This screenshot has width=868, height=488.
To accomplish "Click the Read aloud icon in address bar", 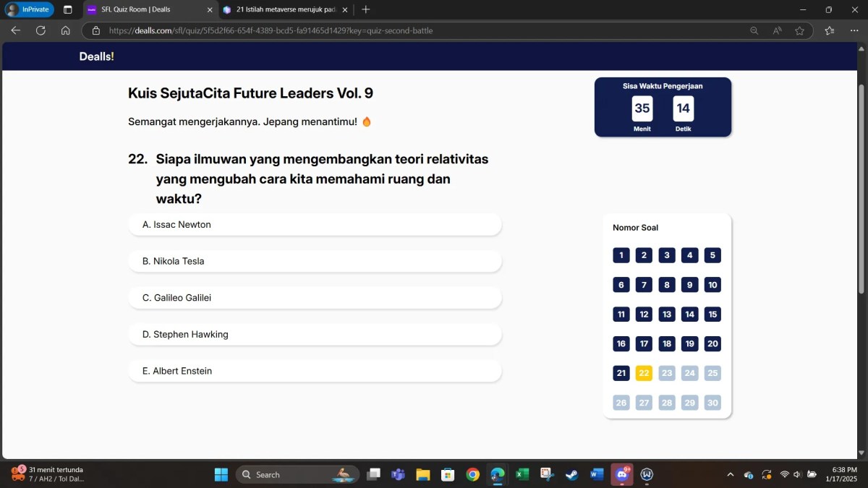I will 776,30.
